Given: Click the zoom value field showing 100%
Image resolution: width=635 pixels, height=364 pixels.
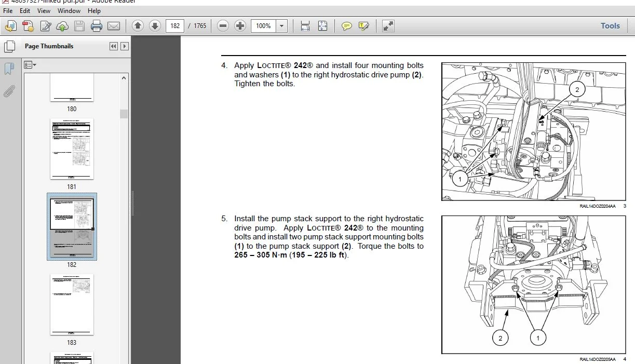Looking at the screenshot, I should 264,26.
